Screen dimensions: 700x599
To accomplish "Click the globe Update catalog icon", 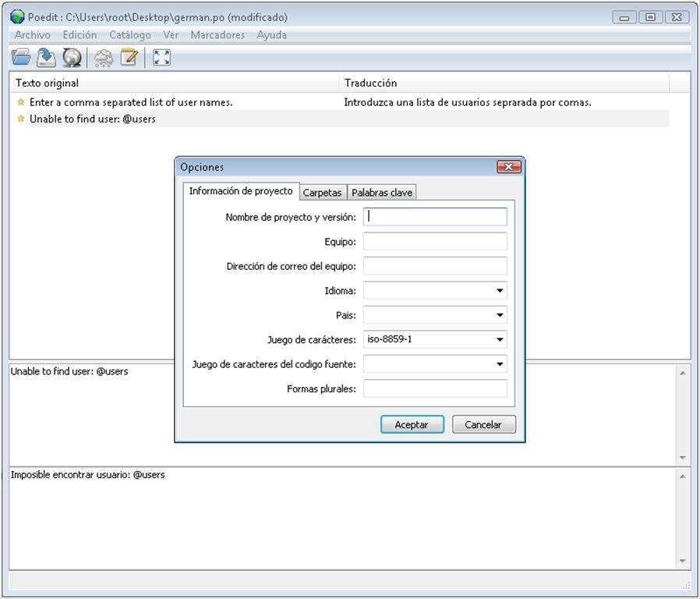I will tap(72, 57).
